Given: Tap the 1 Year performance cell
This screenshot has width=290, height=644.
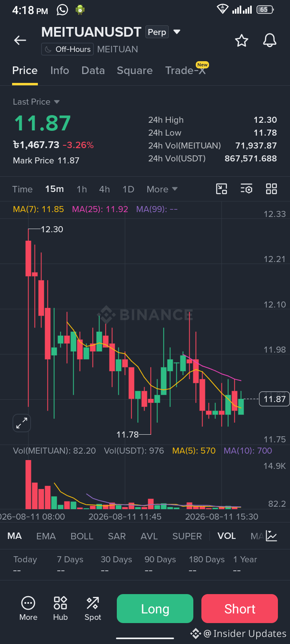Looking at the screenshot, I should [245, 565].
